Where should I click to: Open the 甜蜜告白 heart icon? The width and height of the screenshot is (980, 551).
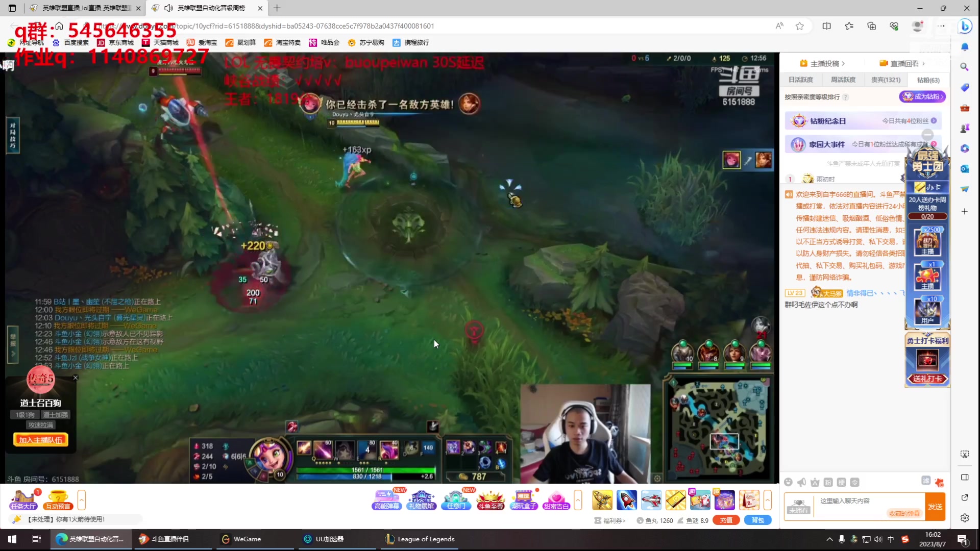click(x=556, y=500)
